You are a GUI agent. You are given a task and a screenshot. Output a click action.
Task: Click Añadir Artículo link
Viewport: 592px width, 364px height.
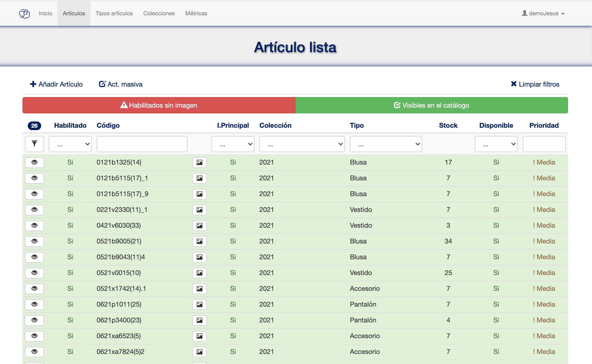(56, 84)
